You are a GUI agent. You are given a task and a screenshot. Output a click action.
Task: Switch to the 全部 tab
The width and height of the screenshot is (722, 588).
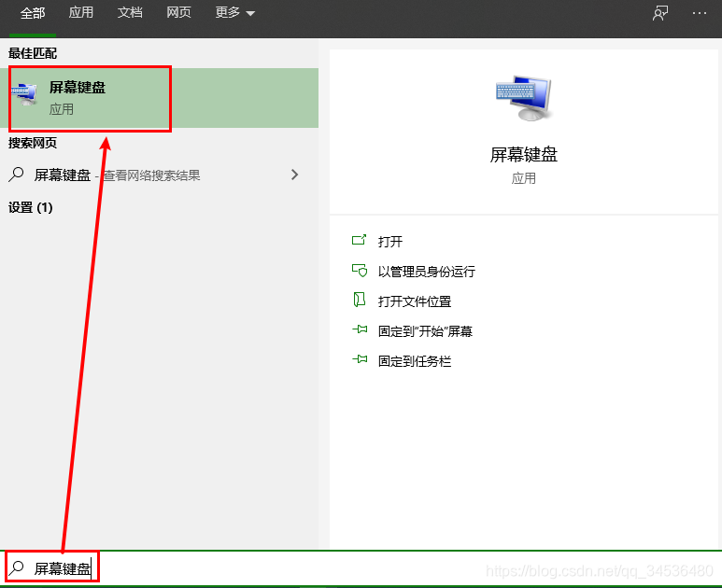(x=33, y=13)
